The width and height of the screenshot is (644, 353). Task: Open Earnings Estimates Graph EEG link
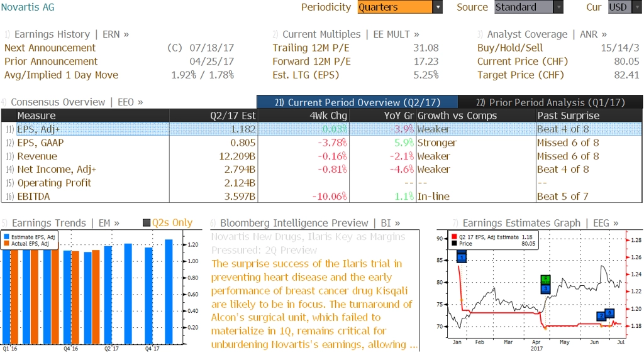[x=540, y=223]
